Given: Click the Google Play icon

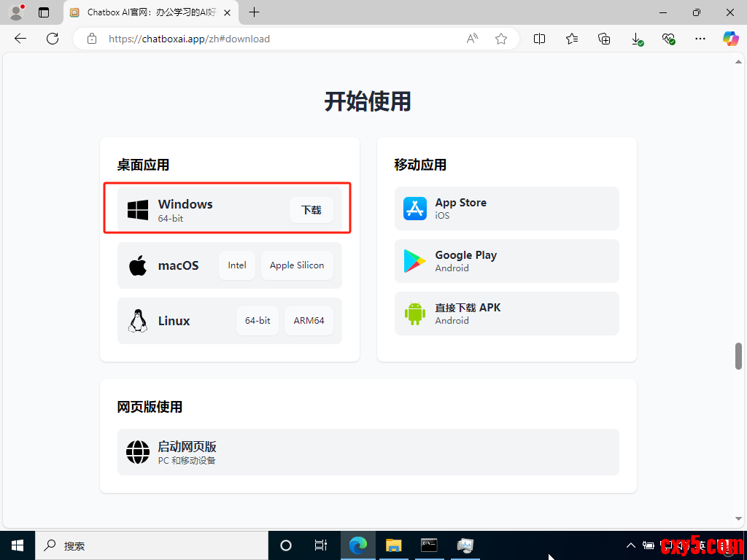Looking at the screenshot, I should tap(414, 261).
